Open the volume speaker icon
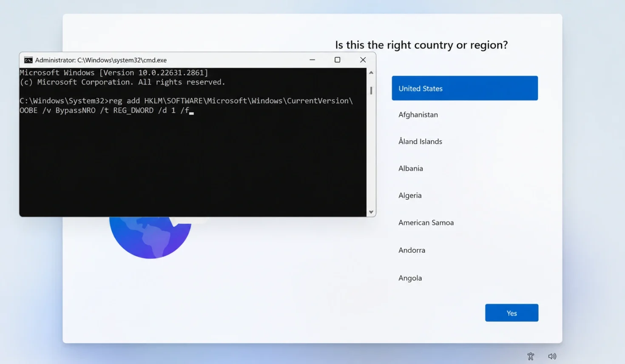Screen dimensions: 625x364 coord(552,356)
